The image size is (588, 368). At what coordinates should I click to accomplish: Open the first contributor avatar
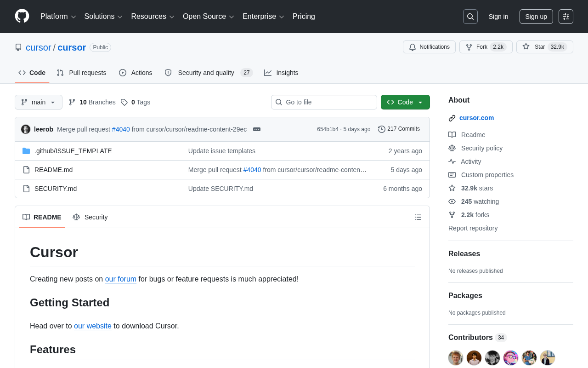coord(456,358)
